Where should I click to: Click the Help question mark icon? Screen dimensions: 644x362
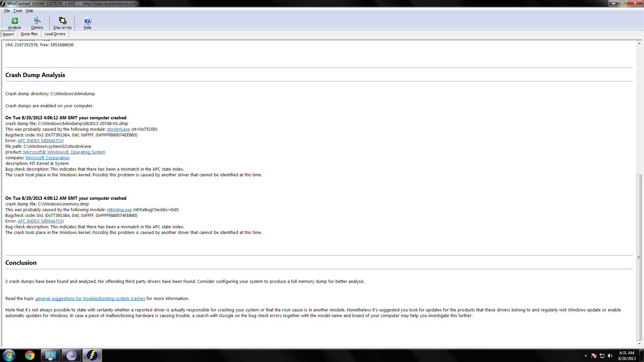(87, 23)
